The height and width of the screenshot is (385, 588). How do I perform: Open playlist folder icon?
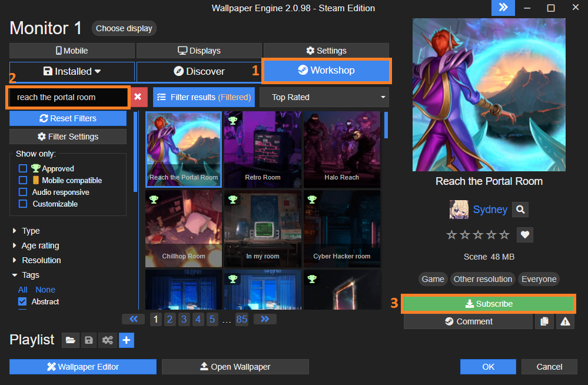pyautogui.click(x=71, y=340)
